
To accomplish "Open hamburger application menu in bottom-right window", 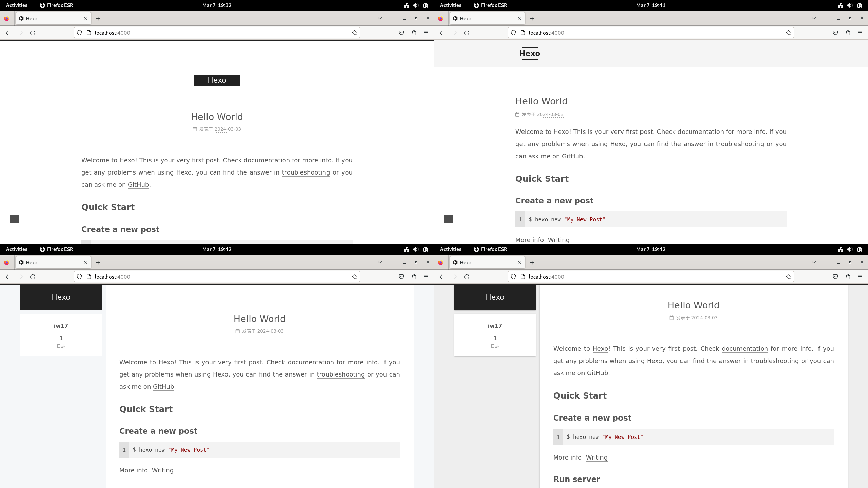I will (x=860, y=277).
